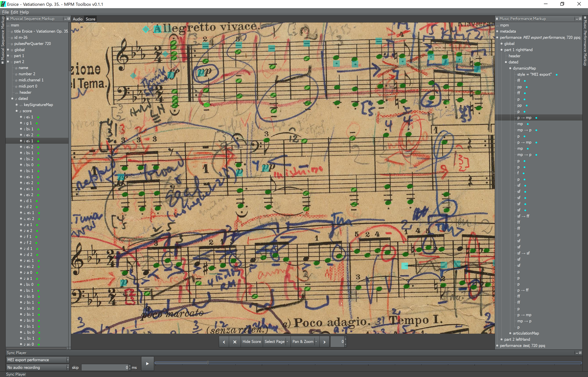Minimize the Music Performance Markup panel

(577, 19)
